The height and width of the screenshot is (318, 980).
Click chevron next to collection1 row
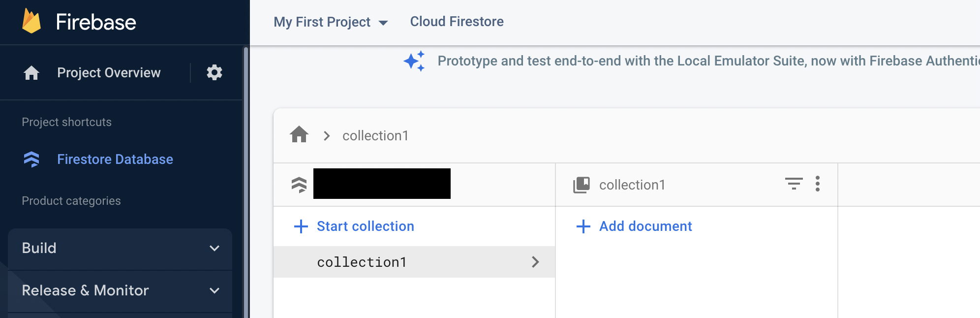[535, 262]
